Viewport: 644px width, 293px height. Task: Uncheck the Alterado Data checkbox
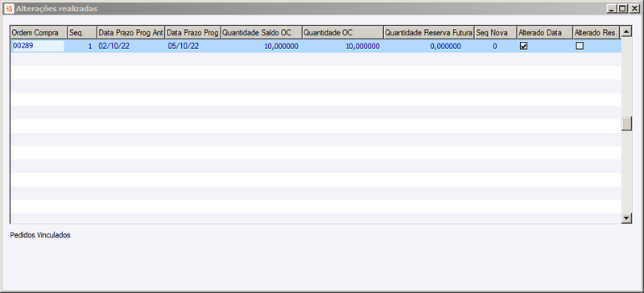point(524,47)
